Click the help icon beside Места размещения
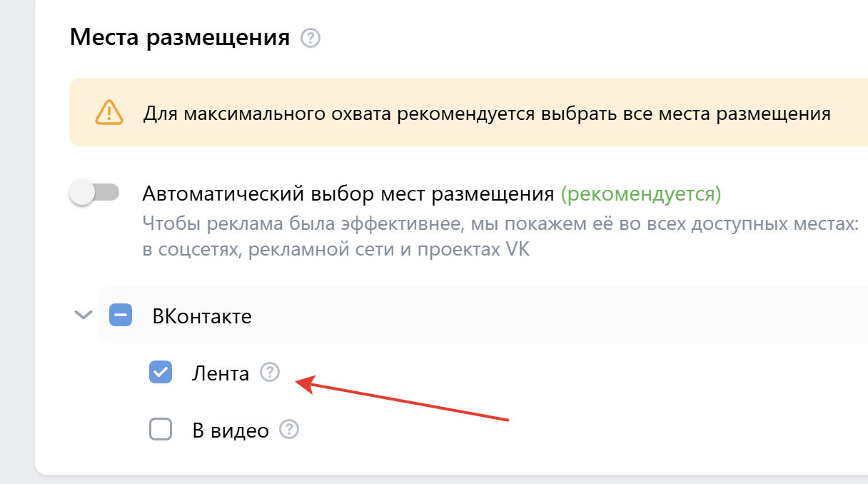 (x=311, y=38)
